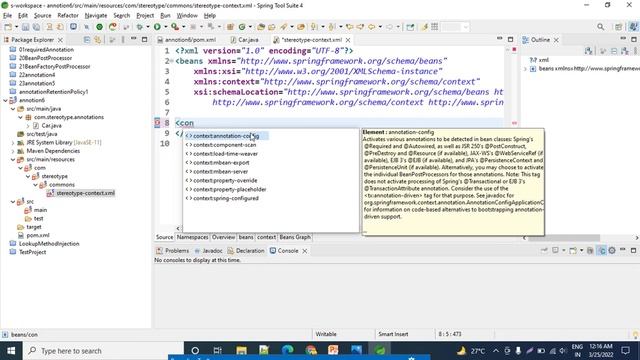Click the Back navigation yellow arrow icon
This screenshot has width=640, height=360.
[371, 27]
